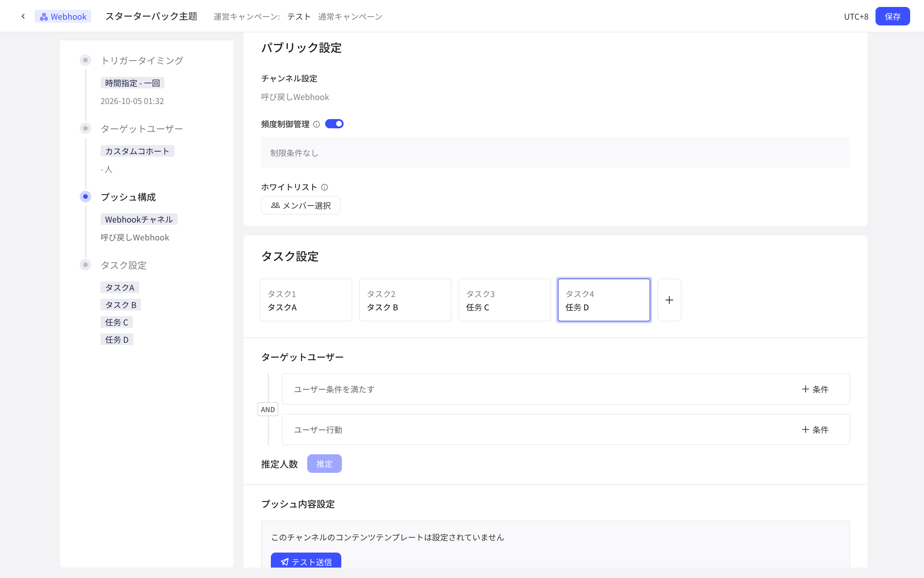924x578 pixels.
Task: Jump to ターゲットユーザー step in sidebar
Action: pyautogui.click(x=142, y=129)
